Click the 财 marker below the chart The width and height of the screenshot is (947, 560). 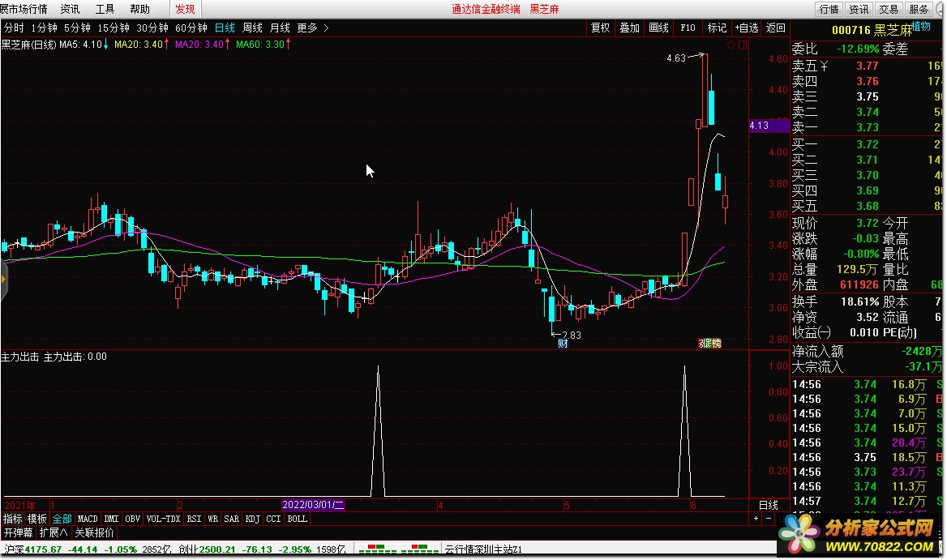[x=563, y=344]
